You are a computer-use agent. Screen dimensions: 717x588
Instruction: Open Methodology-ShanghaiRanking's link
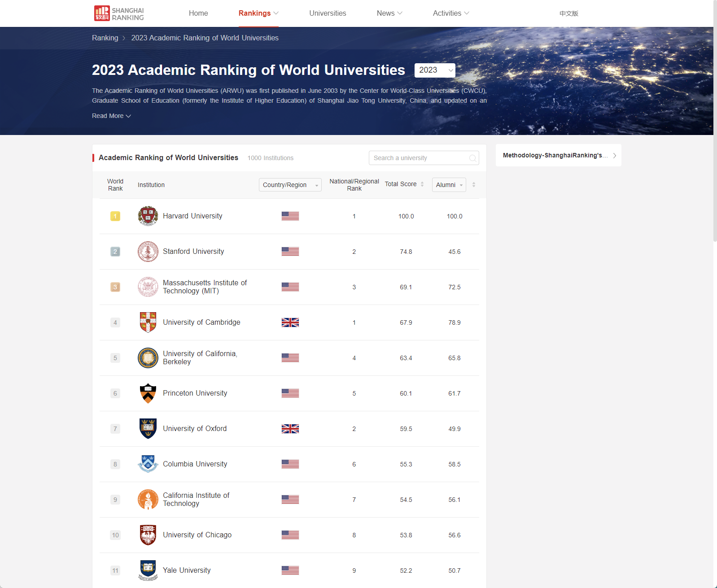tap(558, 155)
